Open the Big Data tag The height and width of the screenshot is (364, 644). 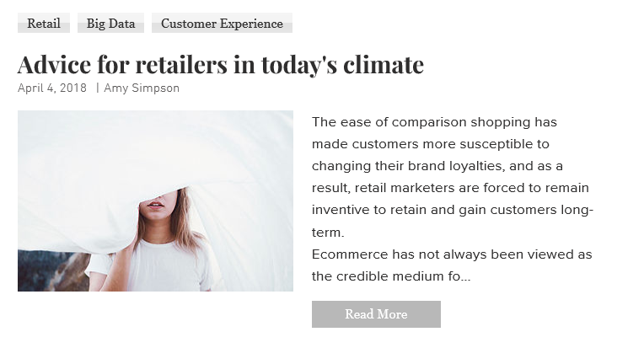coord(110,23)
